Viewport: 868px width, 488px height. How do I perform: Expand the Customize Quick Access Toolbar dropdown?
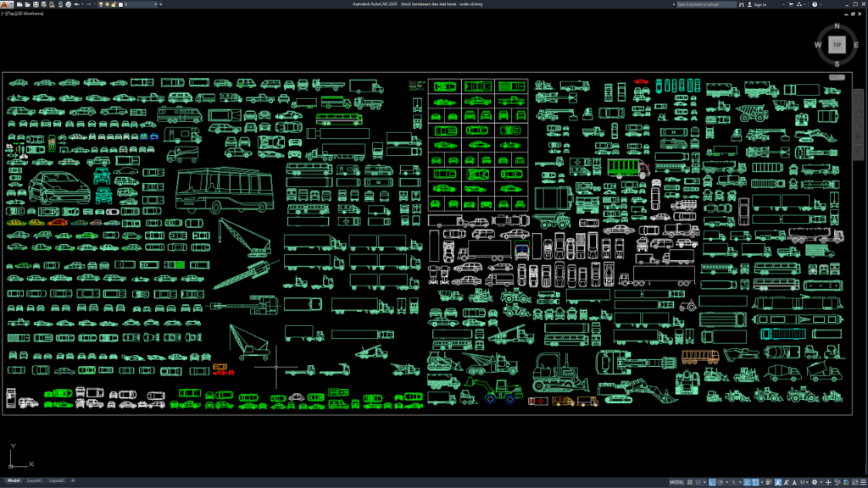[163, 5]
